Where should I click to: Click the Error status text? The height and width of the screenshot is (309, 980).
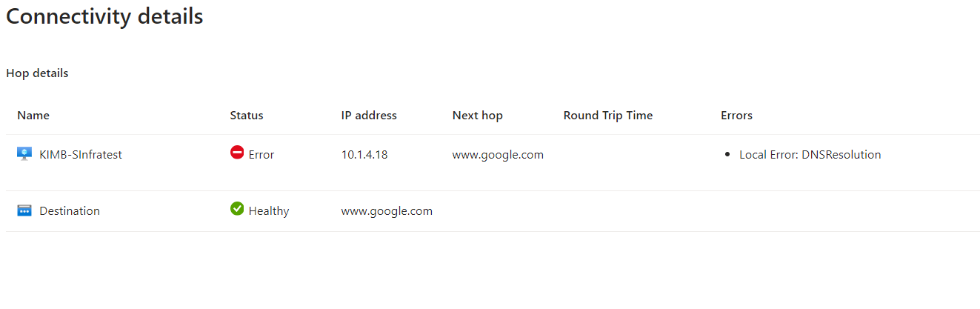pos(261,155)
